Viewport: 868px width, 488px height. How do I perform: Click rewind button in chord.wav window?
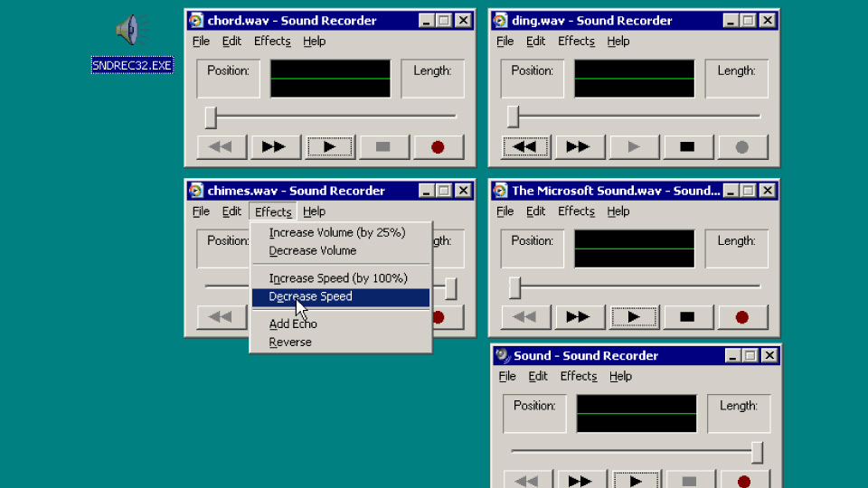222,147
